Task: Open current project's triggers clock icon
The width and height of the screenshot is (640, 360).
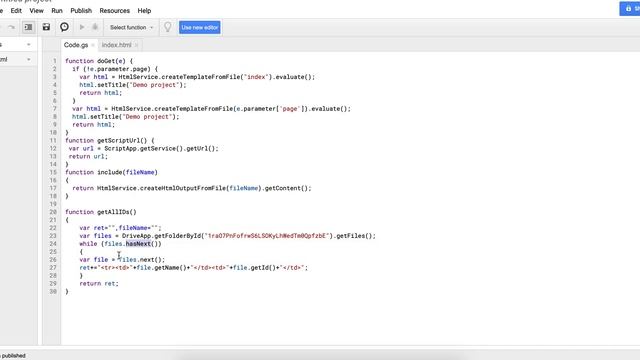Action: 64,27
